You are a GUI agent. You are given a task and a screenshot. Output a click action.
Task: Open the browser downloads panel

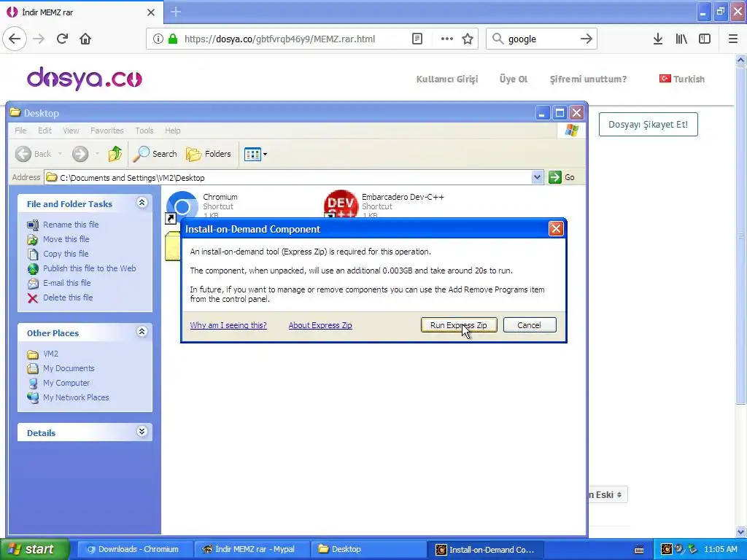point(657,39)
